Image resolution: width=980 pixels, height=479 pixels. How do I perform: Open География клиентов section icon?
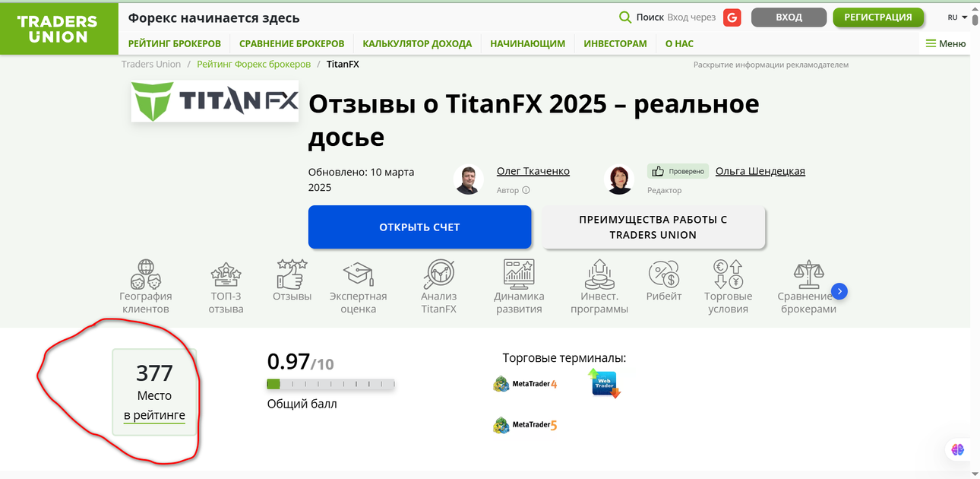(146, 273)
